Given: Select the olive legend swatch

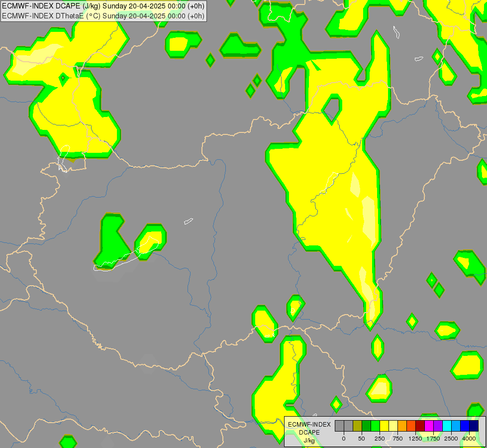Looking at the screenshot, I should click(357, 426).
